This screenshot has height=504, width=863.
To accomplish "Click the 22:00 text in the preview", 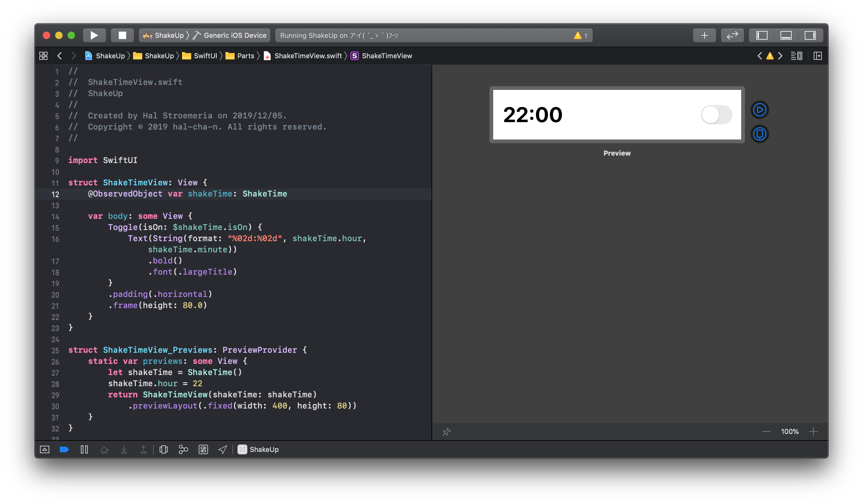I will pos(533,115).
